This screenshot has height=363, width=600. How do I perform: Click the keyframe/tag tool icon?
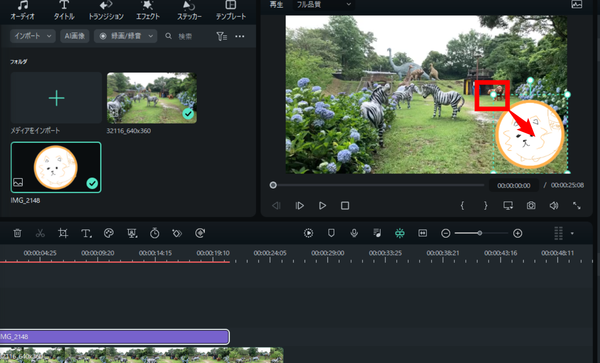click(177, 233)
